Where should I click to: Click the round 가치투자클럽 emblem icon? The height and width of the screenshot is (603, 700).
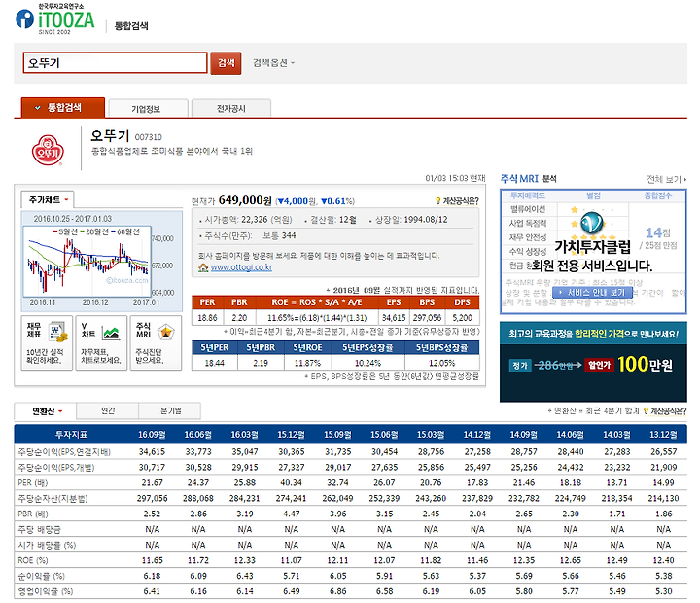[x=591, y=223]
